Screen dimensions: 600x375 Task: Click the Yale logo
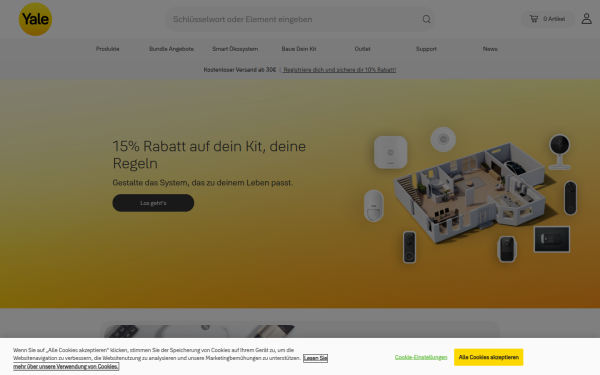[x=35, y=19]
